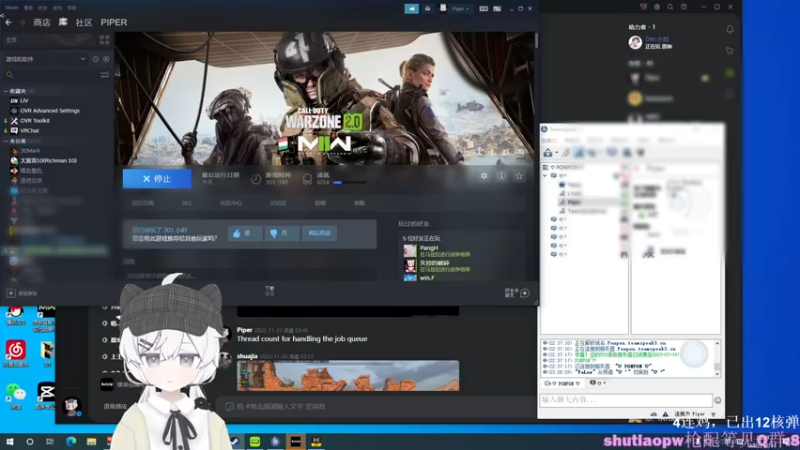Open the 社区中心 community hub tab

tap(231, 203)
